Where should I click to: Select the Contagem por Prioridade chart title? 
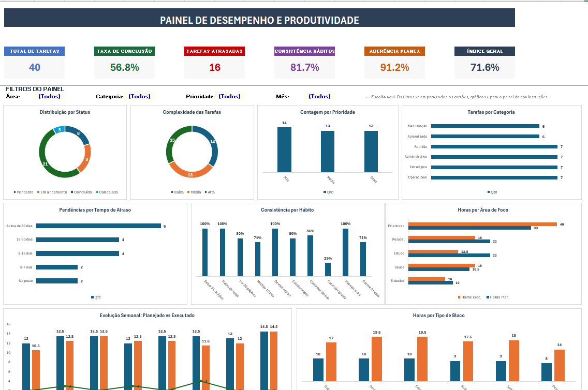(x=327, y=112)
